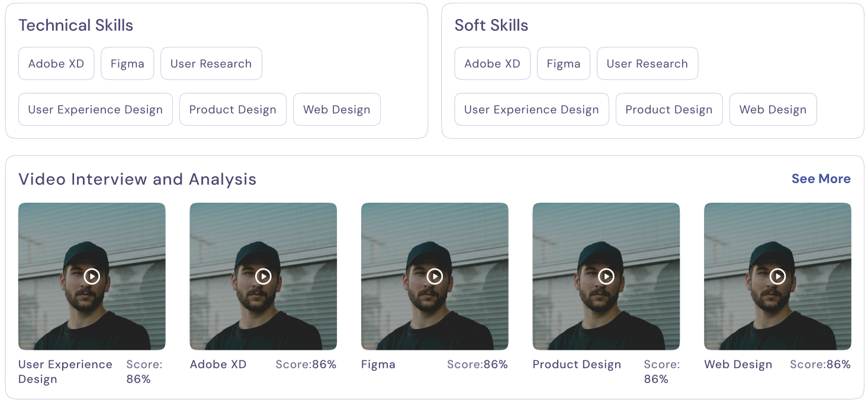
Task: Click Figma tag under Technical Skills
Action: coord(127,63)
